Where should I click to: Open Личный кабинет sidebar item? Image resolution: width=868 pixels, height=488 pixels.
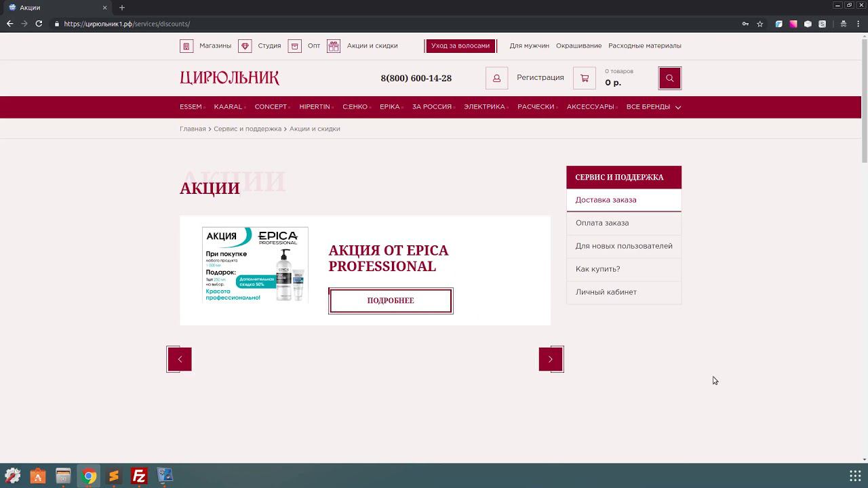coord(624,292)
